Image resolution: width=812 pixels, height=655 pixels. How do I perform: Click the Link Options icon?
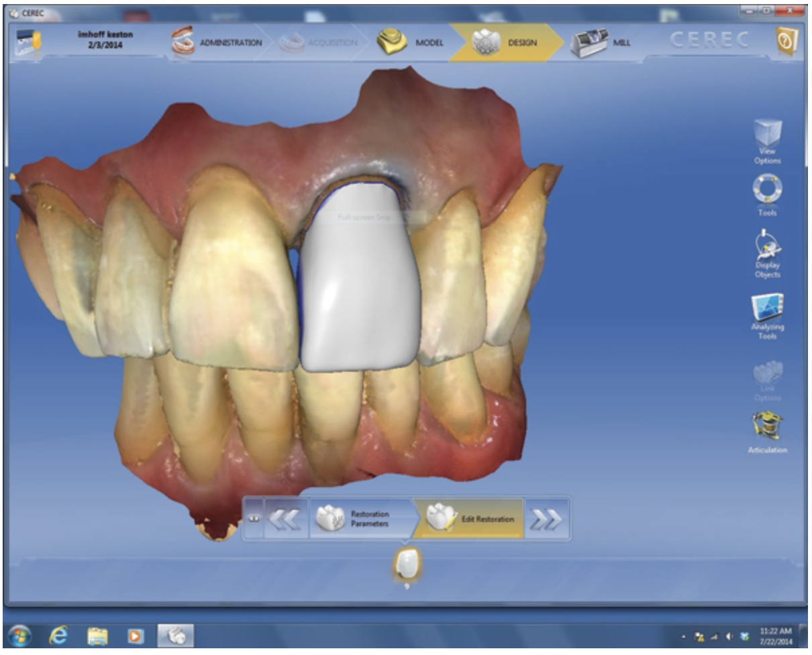767,381
